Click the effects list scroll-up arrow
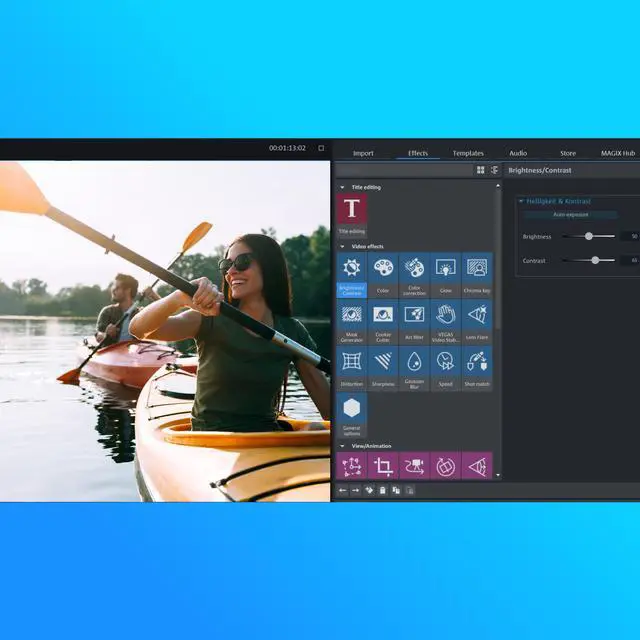 (x=498, y=186)
